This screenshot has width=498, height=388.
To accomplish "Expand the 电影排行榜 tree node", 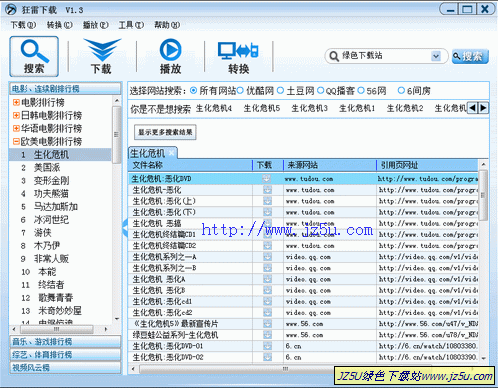I will coord(16,102).
